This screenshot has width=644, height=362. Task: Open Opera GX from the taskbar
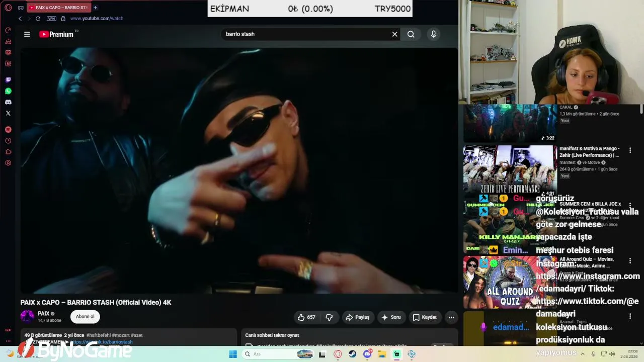tap(338, 354)
